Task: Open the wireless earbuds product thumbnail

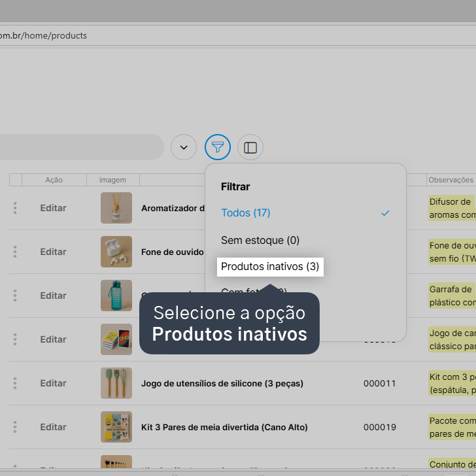Action: (x=116, y=252)
